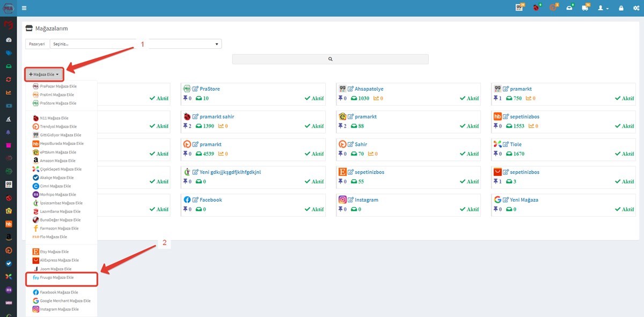The image size is (644, 317).
Task: Click the edit icon beside Yeni Mağaza
Action: [506, 200]
